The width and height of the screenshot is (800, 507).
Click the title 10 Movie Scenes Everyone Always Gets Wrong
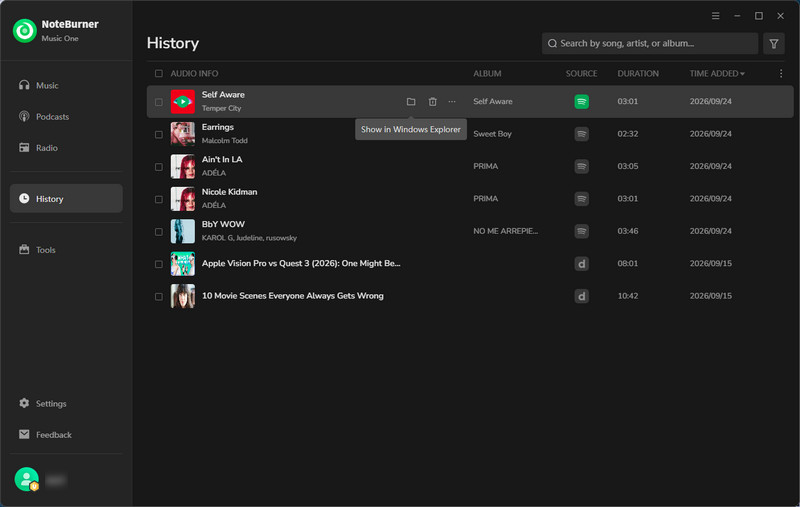(293, 296)
